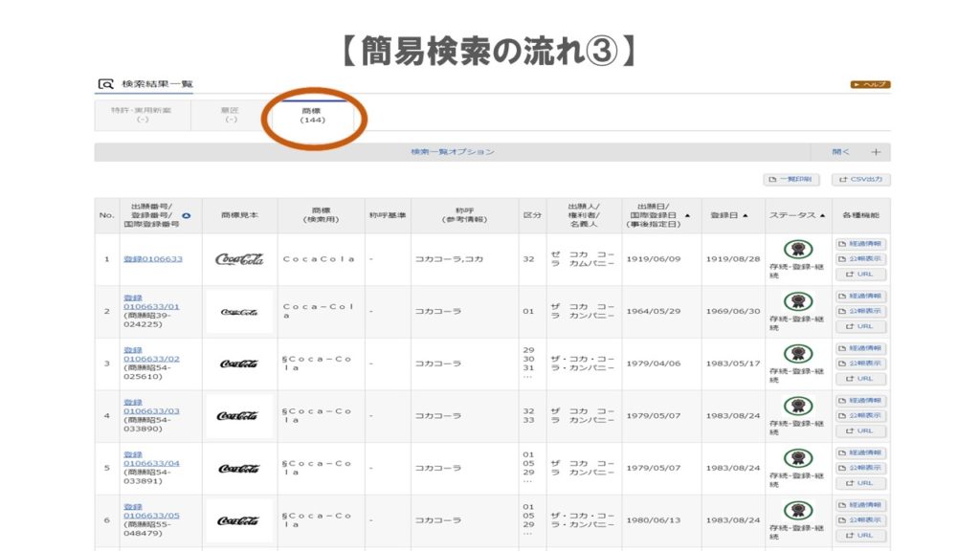Open registration link 登録0106633
This screenshot has width=980, height=551.
tap(153, 259)
